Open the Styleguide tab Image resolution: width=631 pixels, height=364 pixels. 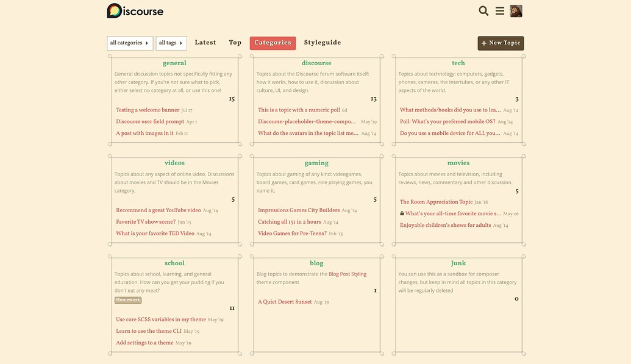pyautogui.click(x=323, y=43)
